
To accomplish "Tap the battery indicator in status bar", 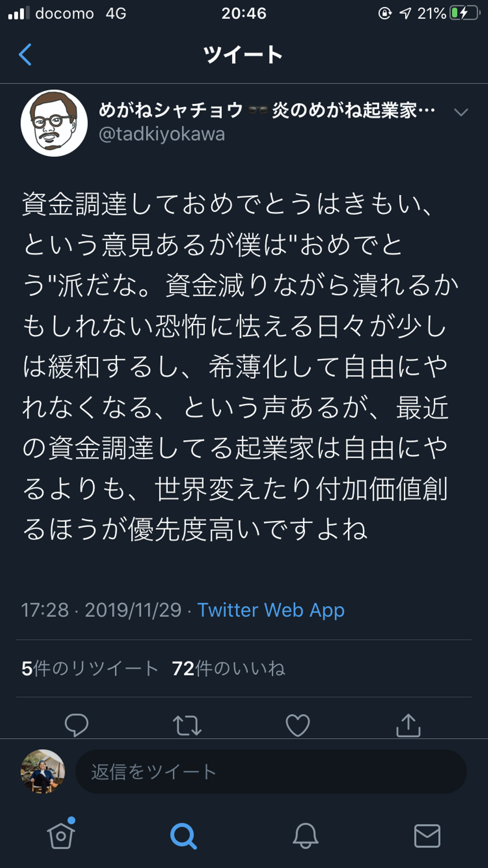I will pos(464,14).
